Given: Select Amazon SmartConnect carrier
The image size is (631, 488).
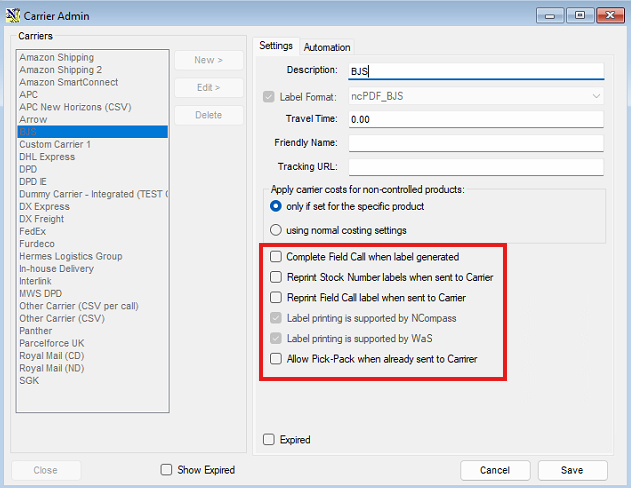Looking at the screenshot, I should coord(93,82).
